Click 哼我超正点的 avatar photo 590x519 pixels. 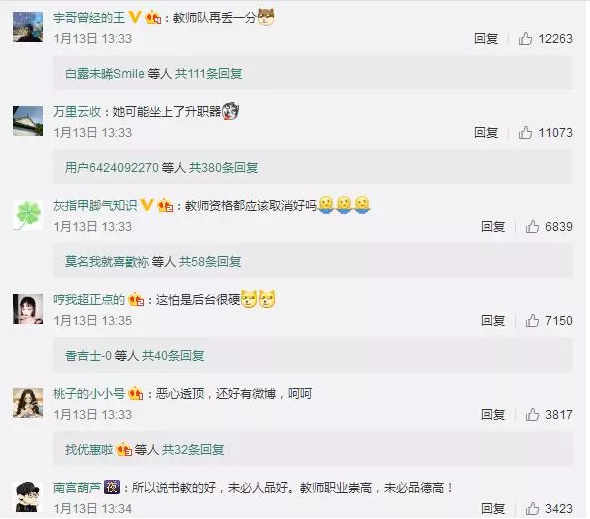[x=28, y=309]
